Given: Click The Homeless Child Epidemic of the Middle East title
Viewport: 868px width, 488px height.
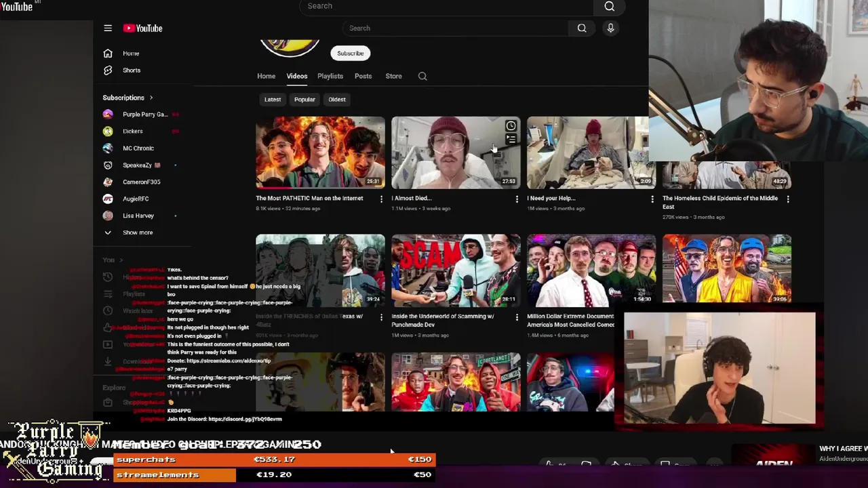Looking at the screenshot, I should pyautogui.click(x=721, y=203).
